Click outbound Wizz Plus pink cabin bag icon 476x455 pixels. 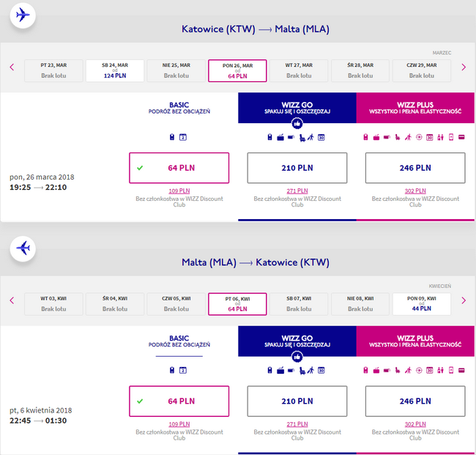coord(365,137)
